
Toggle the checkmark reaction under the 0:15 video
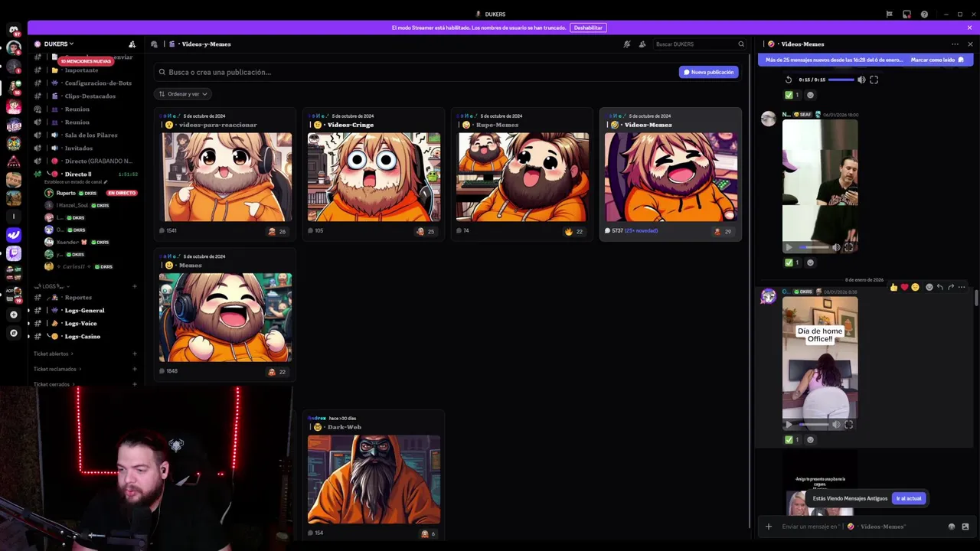click(792, 95)
